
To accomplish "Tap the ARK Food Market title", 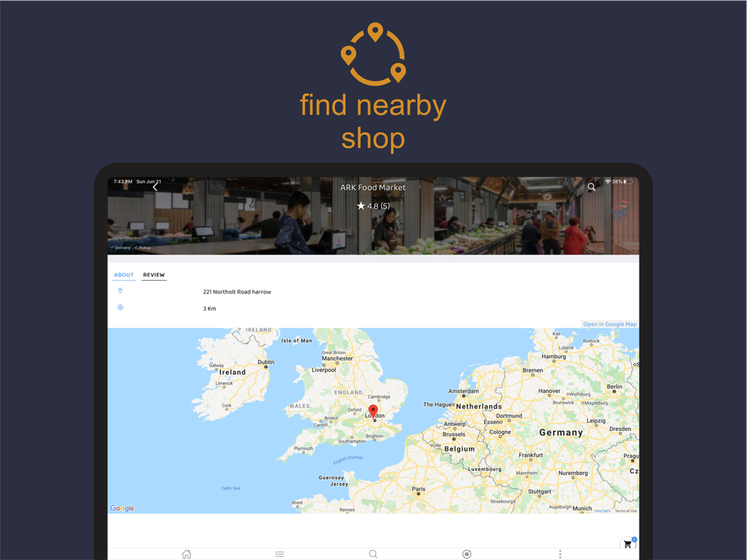I will (x=373, y=187).
